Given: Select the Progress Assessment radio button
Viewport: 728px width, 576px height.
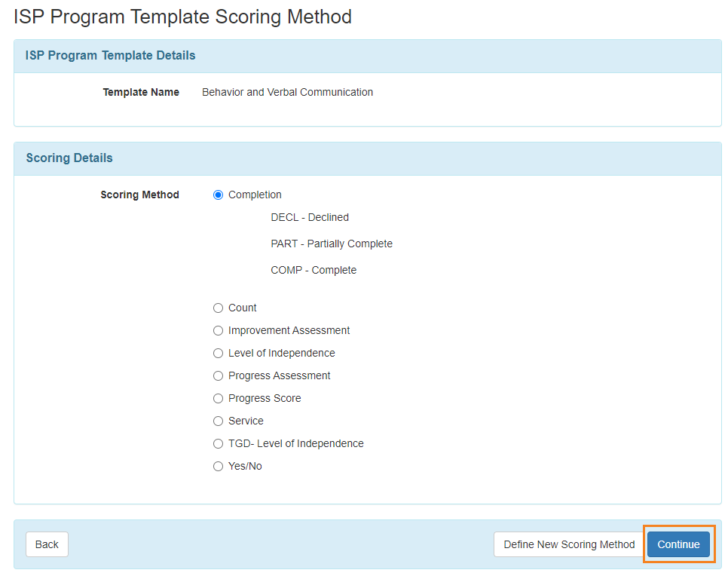Looking at the screenshot, I should pos(218,375).
